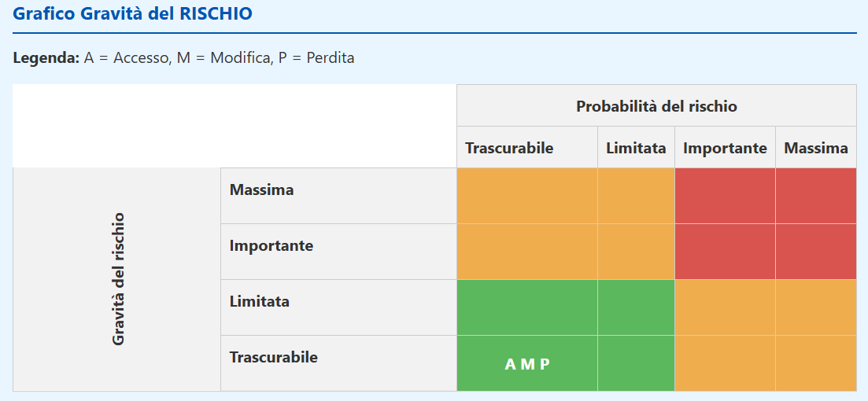Image resolution: width=868 pixels, height=401 pixels.
Task: Select the Trascurabile severity row label
Action: coord(273,358)
